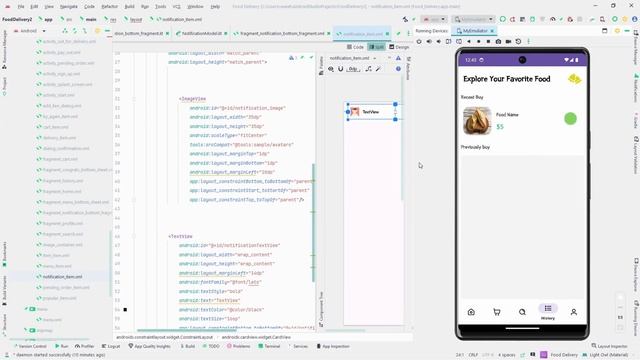Open the File menu
Image resolution: width=640 pixels, height=360 pixels.
pyautogui.click(x=21, y=7)
